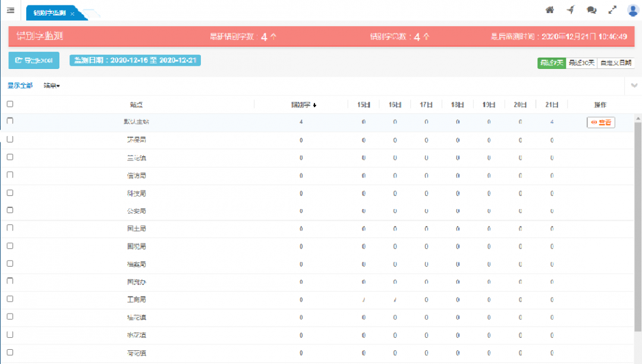Switch to the 错别字监测 tab
The width and height of the screenshot is (642, 364).
pyautogui.click(x=50, y=12)
